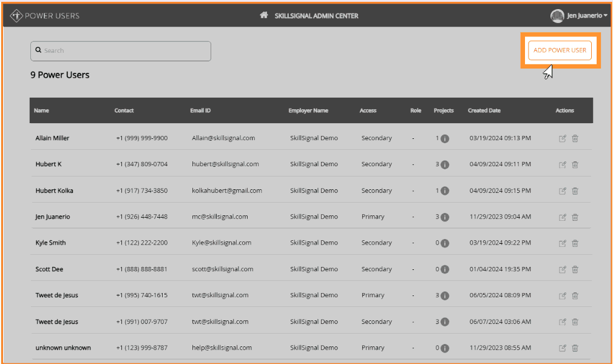
Task: Click date 11/29/2023 09:04 AM
Action: pyautogui.click(x=500, y=217)
